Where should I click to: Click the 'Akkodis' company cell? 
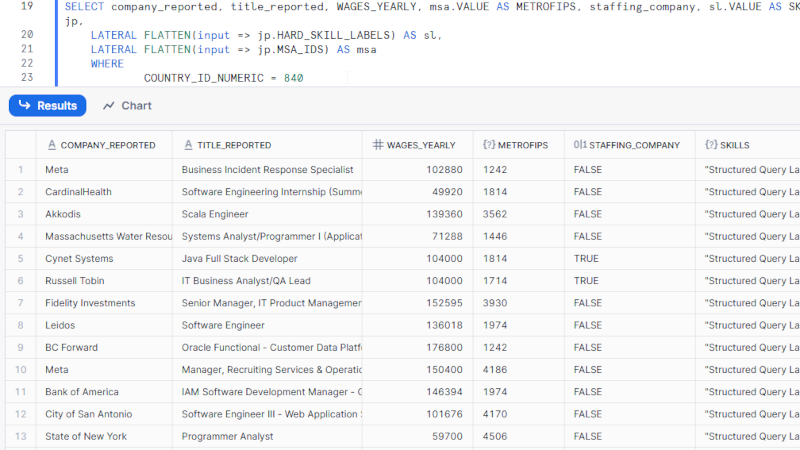[x=104, y=214]
